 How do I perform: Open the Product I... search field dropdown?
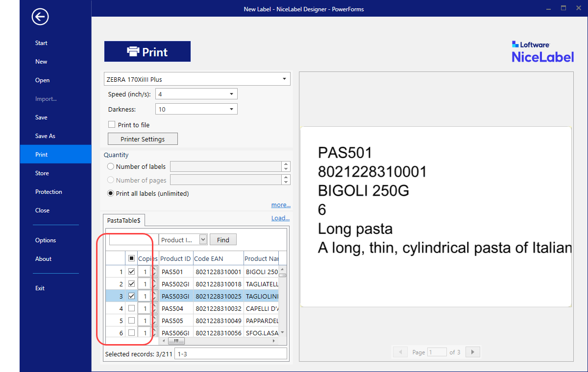click(183, 239)
